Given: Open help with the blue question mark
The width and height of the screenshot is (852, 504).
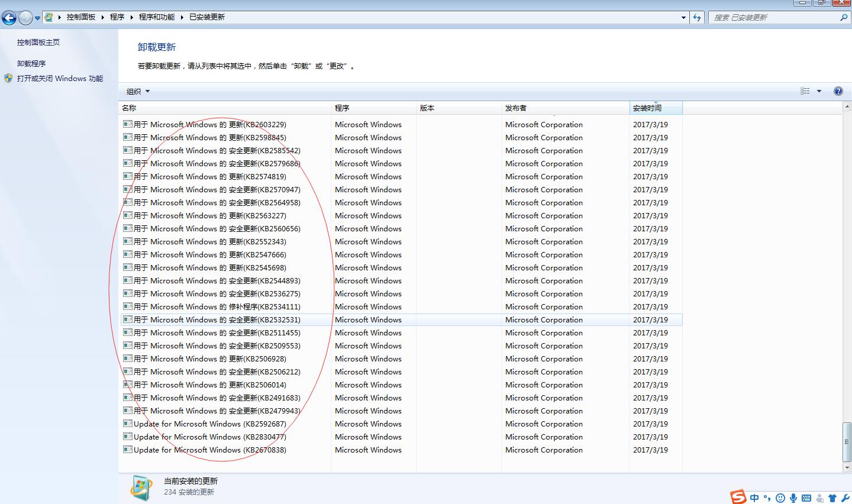Looking at the screenshot, I should point(838,91).
